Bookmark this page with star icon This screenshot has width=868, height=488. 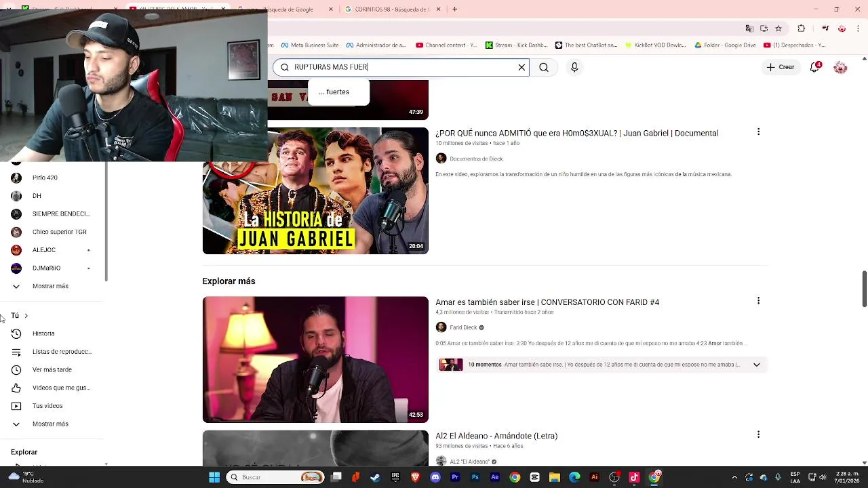[778, 28]
